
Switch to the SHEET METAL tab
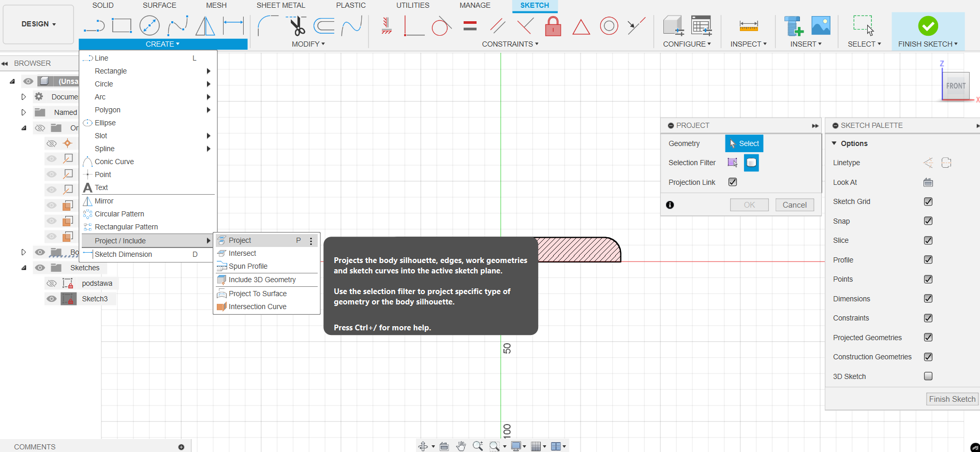(281, 5)
